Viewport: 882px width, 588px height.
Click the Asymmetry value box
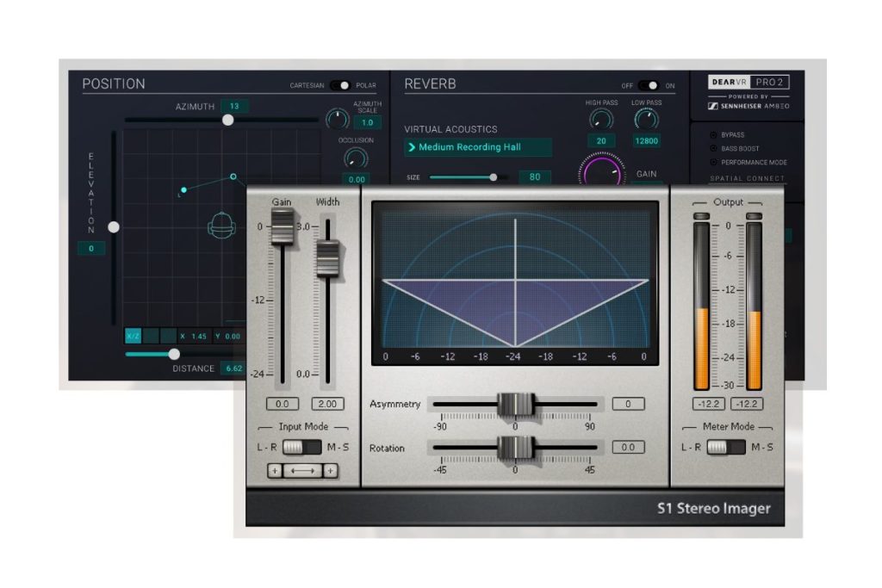click(x=628, y=404)
